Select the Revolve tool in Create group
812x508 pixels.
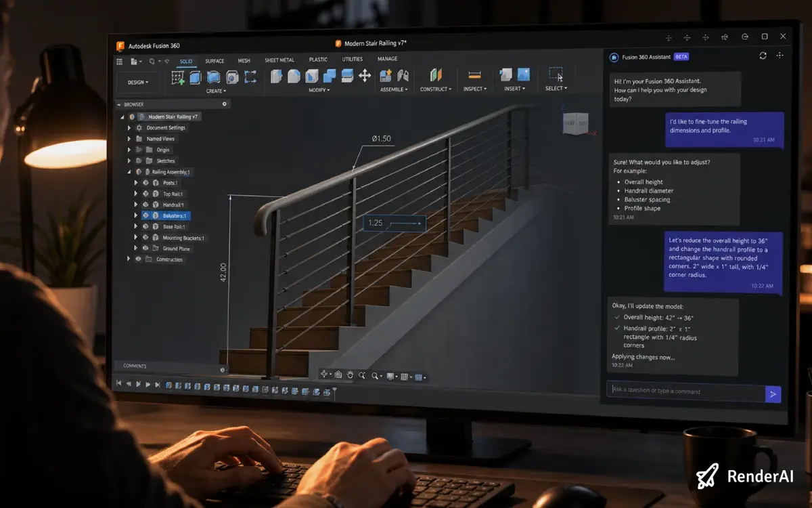(214, 77)
